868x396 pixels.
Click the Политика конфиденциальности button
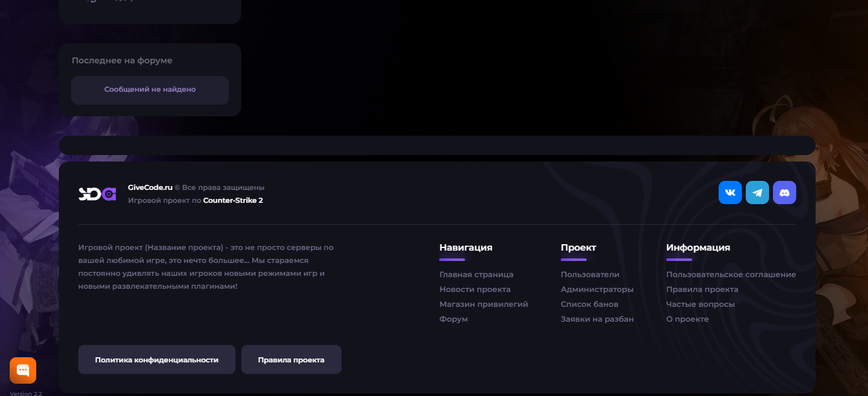tap(157, 360)
